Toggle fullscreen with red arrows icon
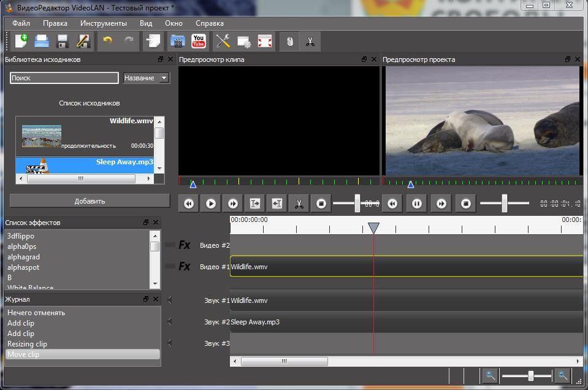The image size is (588, 390). coord(265,41)
